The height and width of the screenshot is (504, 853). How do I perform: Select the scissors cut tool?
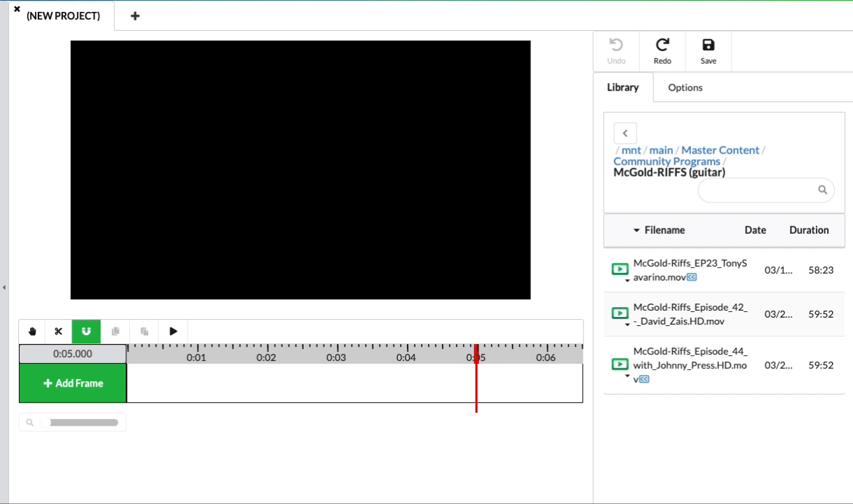tap(58, 331)
